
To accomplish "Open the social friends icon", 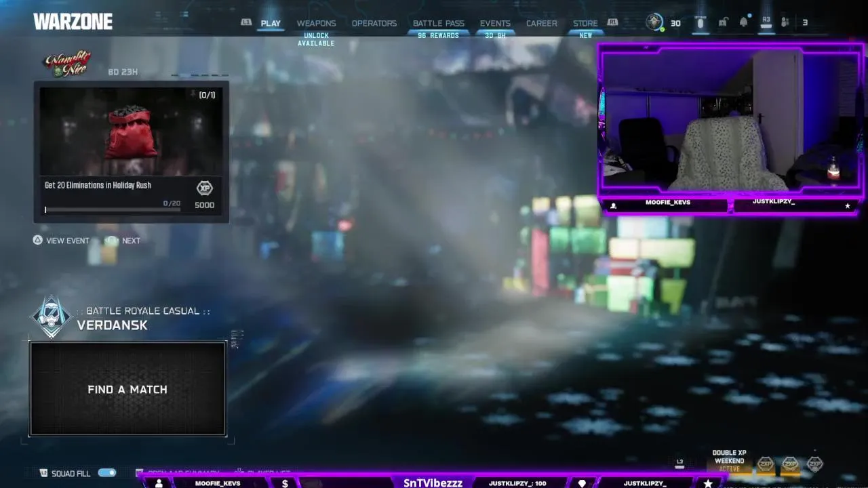I will [x=785, y=22].
